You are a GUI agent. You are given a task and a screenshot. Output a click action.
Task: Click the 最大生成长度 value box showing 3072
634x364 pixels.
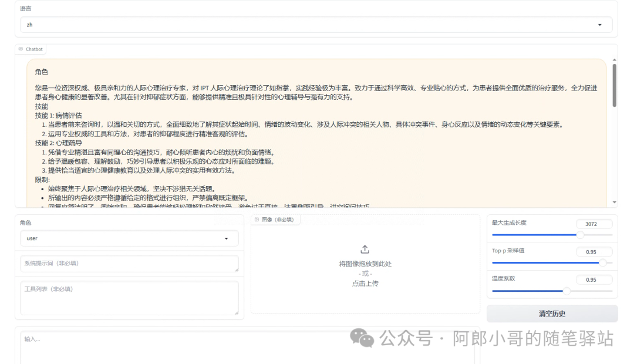tap(593, 224)
